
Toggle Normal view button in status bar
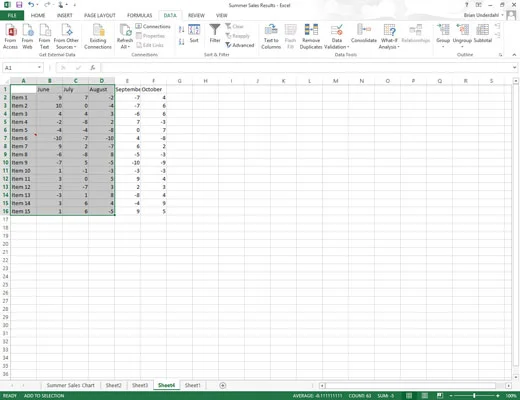click(x=409, y=396)
